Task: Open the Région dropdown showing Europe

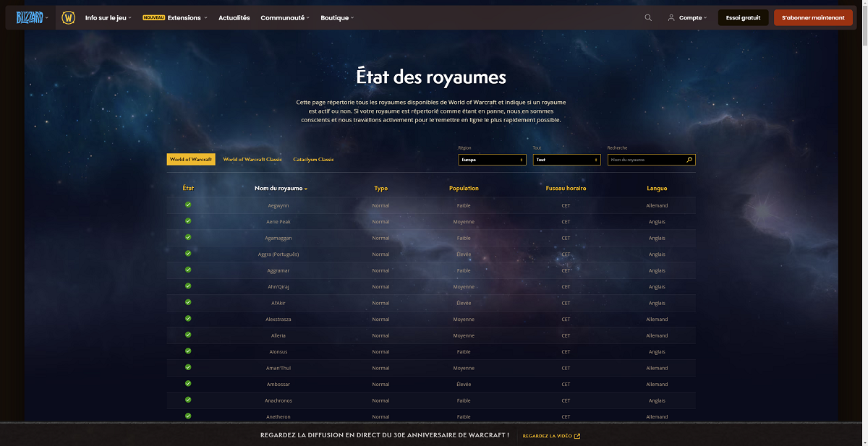Action: pyautogui.click(x=492, y=159)
